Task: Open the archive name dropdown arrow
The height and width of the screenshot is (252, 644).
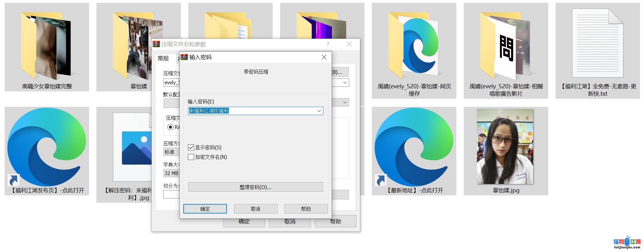Action: [345, 83]
